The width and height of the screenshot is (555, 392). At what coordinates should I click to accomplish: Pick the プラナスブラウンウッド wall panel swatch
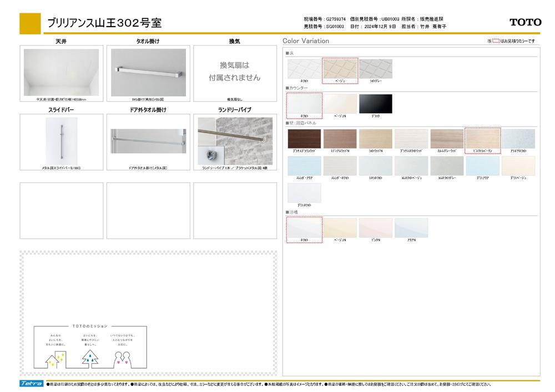point(304,139)
